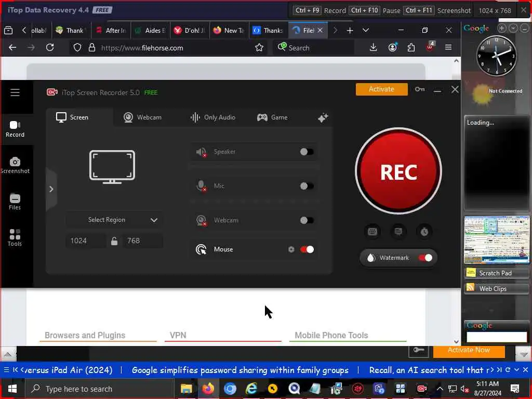Viewport: 532px width, 399px height.
Task: Open the Firefox application menu
Action: pyautogui.click(x=448, y=47)
